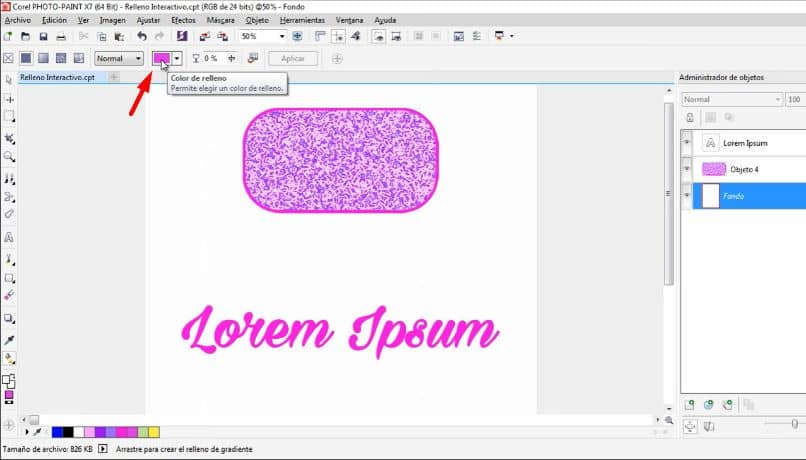The image size is (806, 460).
Task: Select the Lorem Ipsum object row
Action: [x=749, y=142]
